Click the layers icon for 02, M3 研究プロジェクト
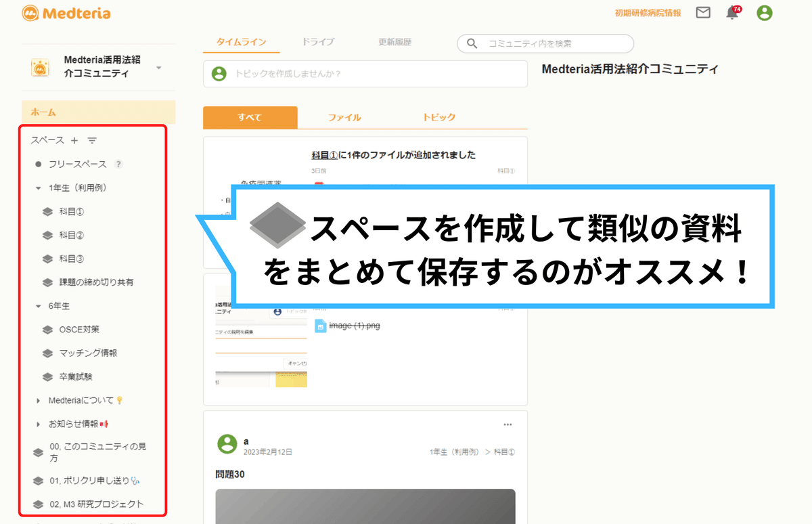 coord(38,504)
